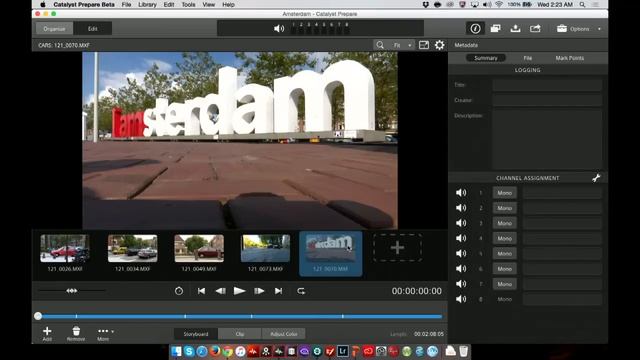
Task: Open the metadata inspector info icon
Action: 475,29
